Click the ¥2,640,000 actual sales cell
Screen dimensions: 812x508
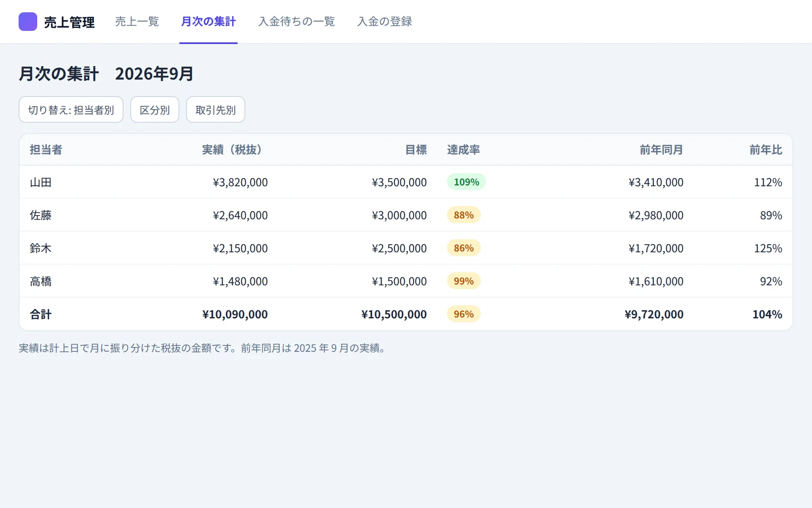coord(240,215)
